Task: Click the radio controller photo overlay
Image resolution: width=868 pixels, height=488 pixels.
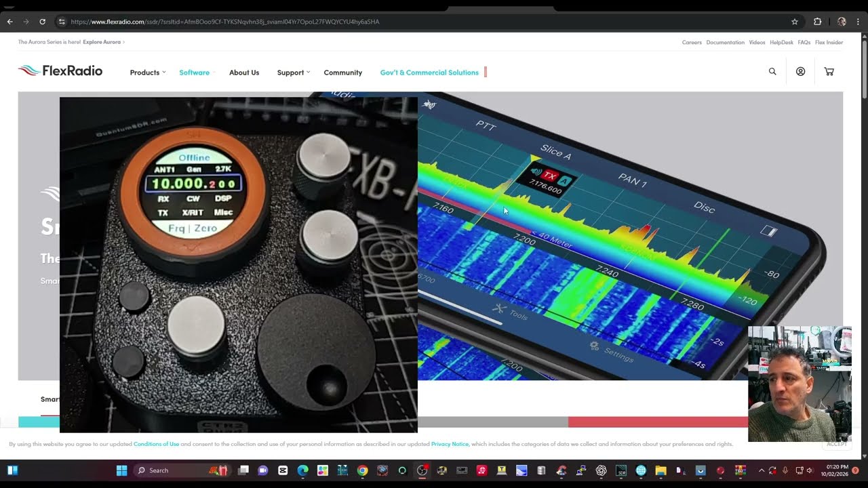Action: tap(239, 265)
